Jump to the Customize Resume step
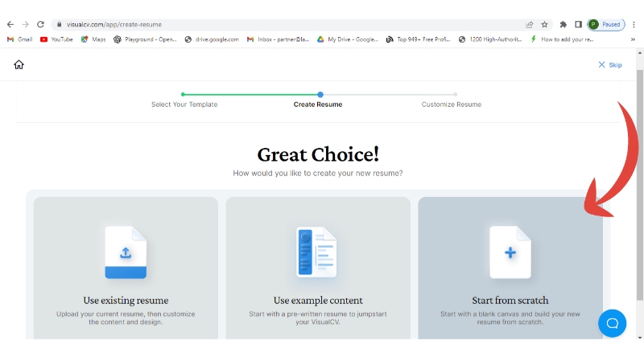 [451, 105]
